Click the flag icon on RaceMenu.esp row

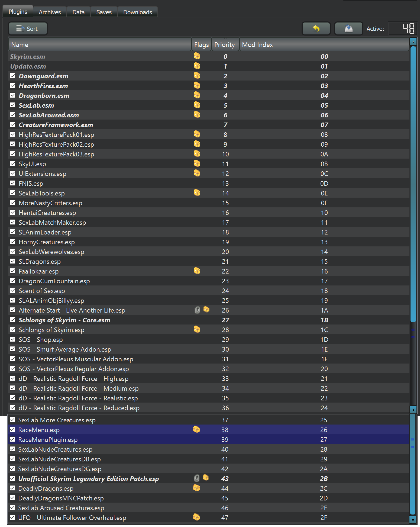pos(196,429)
